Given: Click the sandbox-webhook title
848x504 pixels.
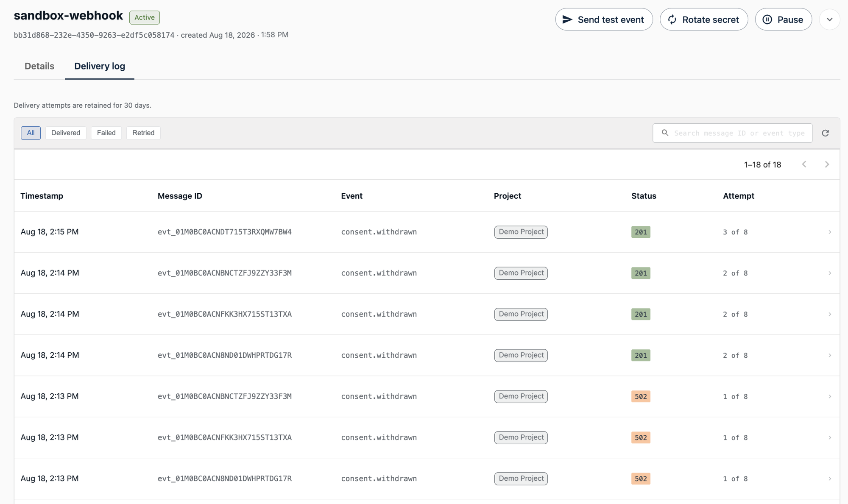Looking at the screenshot, I should (x=68, y=16).
